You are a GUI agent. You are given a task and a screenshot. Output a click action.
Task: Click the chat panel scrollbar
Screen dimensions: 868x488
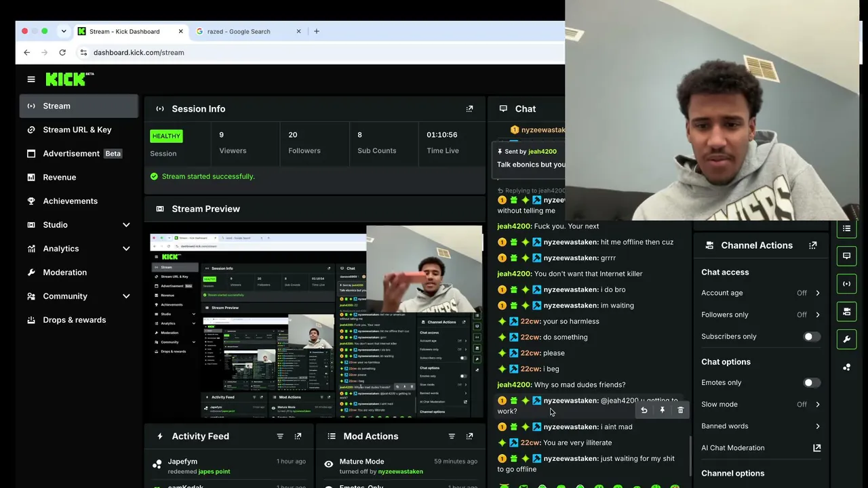[690, 455]
